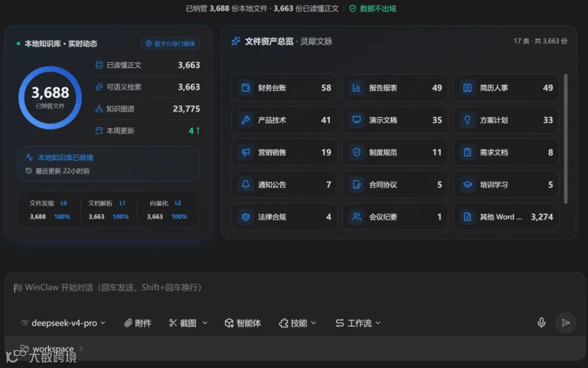Click the 财务台账 count 58

(x=326, y=88)
